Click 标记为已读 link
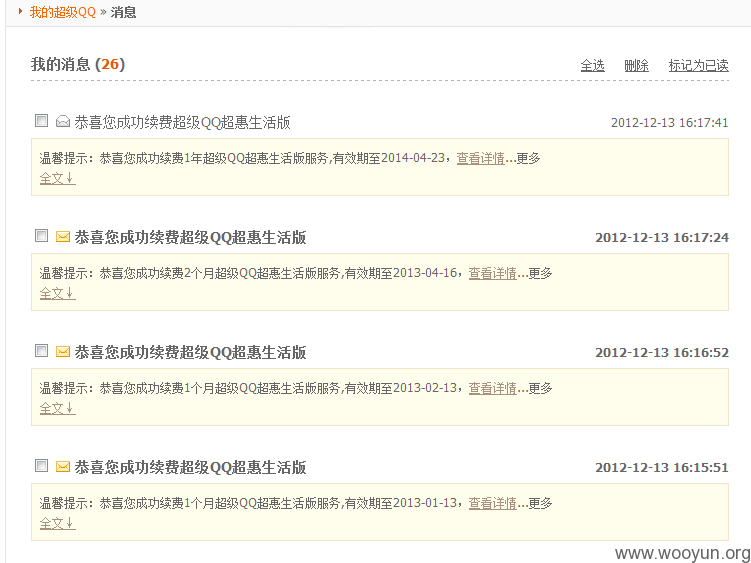Viewport: 751px width, 563px height. [699, 66]
